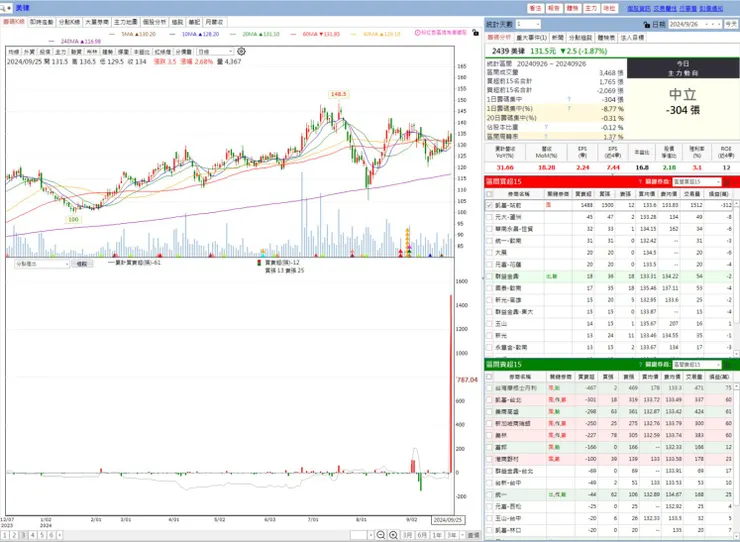Expand the arrow after page number 6

(x=59, y=535)
